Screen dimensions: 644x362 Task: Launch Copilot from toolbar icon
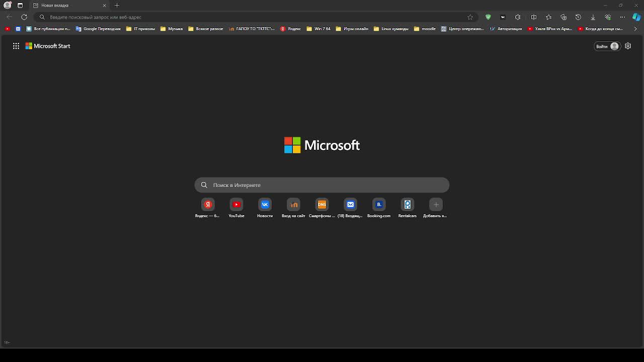[x=636, y=17]
